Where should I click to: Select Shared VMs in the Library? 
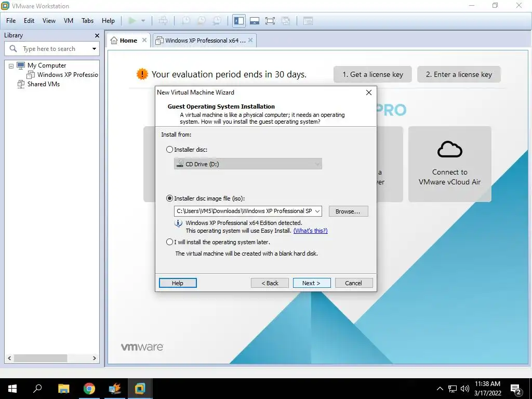[44, 84]
